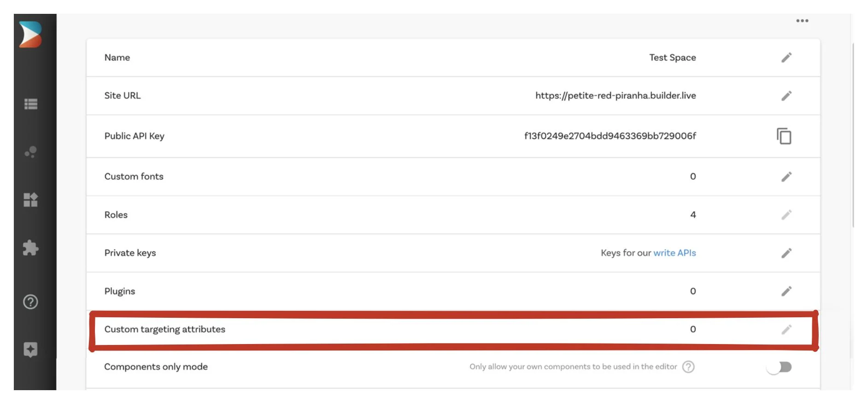Toggle Components only mode switch
This screenshot has width=868, height=404.
(780, 367)
